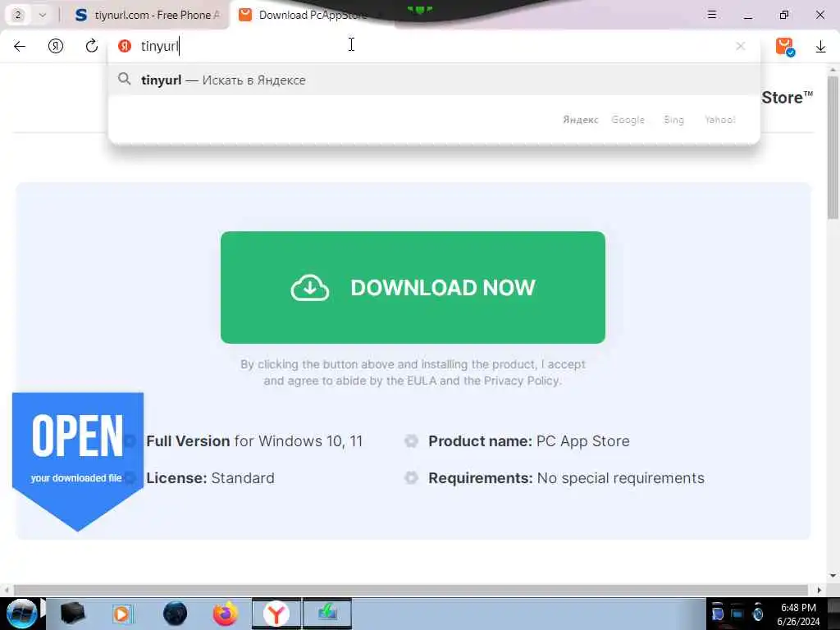The image size is (840, 630).
Task: Open the browser hamburger menu
Action: coord(712,15)
